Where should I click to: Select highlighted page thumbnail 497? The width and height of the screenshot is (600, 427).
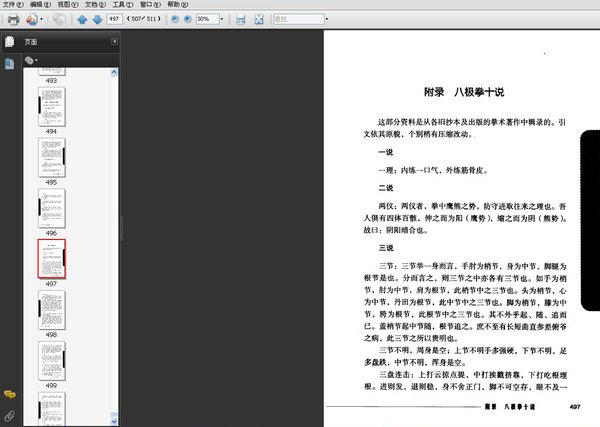(x=52, y=259)
